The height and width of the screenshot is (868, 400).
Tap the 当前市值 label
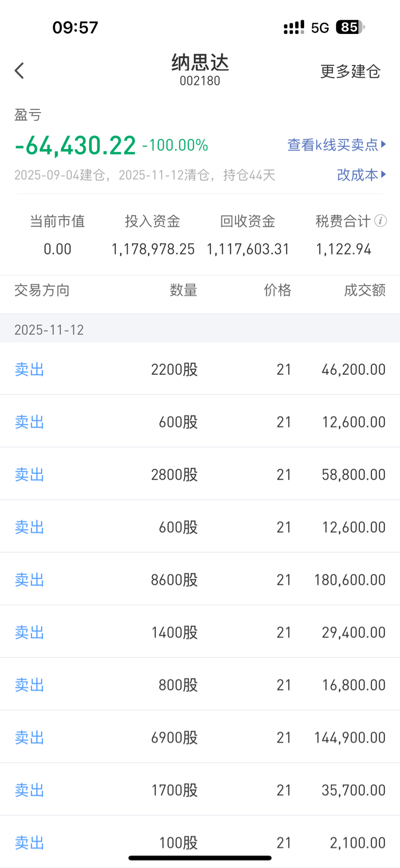click(x=57, y=221)
